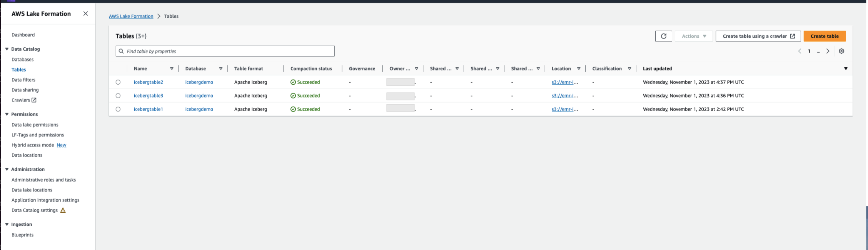The width and height of the screenshot is (868, 250).
Task: Navigate to Databases in sidebar
Action: tap(23, 60)
